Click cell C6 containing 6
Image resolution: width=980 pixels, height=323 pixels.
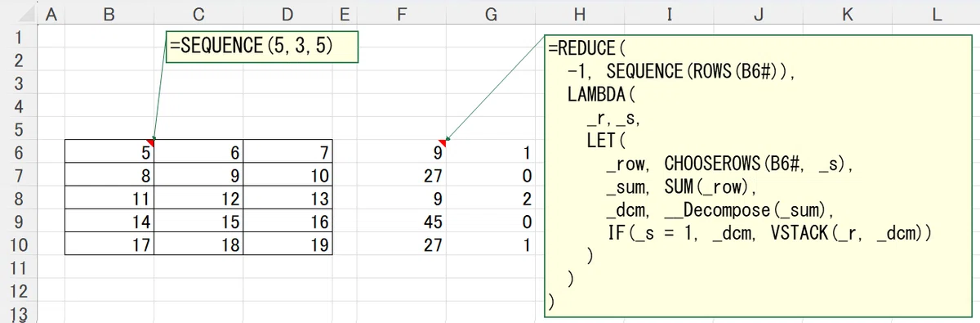point(198,151)
